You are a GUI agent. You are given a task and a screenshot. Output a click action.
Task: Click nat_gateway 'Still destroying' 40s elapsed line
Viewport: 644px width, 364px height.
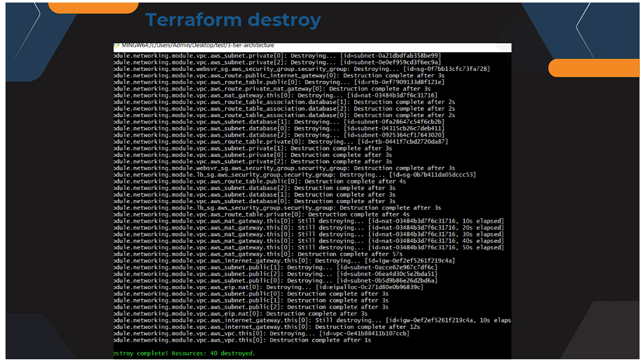309,240
